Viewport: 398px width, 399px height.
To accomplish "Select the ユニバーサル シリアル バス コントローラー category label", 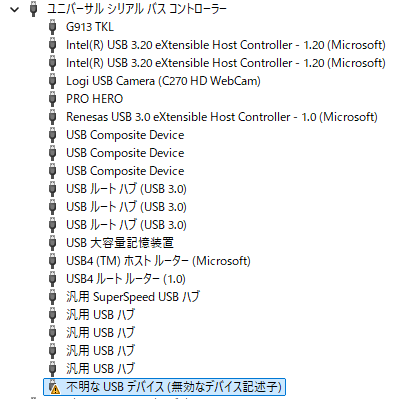I will pyautogui.click(x=137, y=9).
